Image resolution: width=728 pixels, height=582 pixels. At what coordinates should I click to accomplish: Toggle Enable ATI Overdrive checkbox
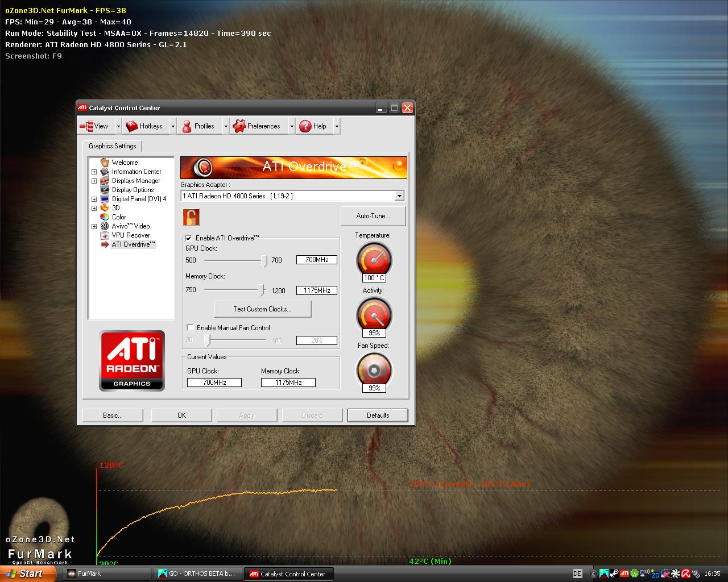pyautogui.click(x=189, y=238)
